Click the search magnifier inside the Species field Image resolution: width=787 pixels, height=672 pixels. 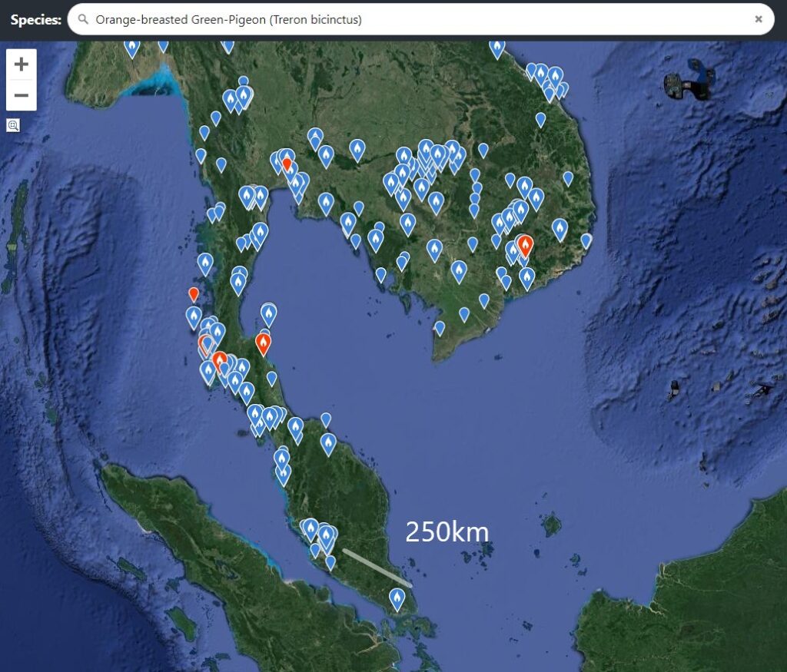point(84,19)
